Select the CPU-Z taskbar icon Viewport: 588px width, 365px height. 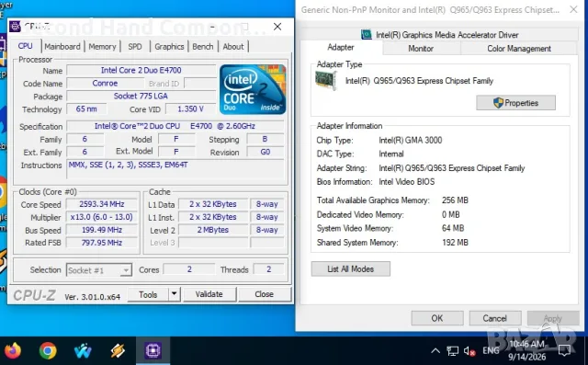click(153, 350)
